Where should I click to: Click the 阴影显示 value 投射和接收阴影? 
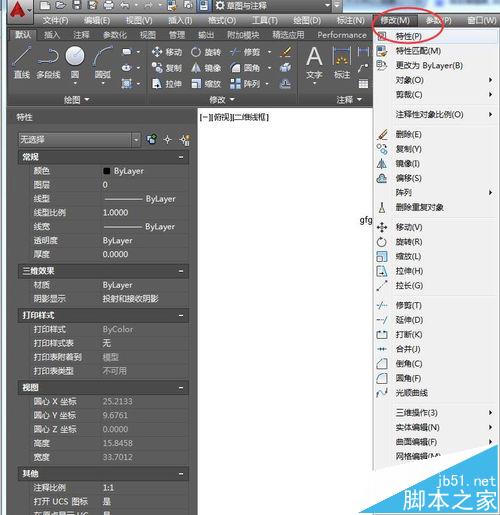pos(130,299)
